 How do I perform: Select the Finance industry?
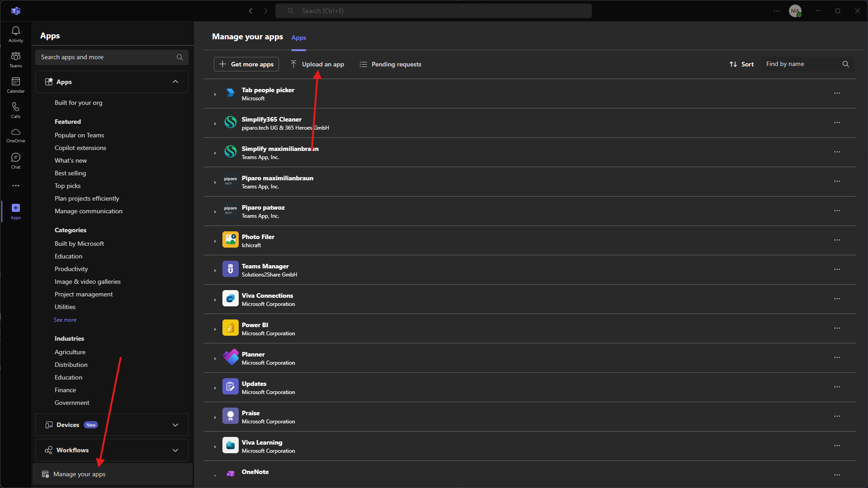coord(65,390)
